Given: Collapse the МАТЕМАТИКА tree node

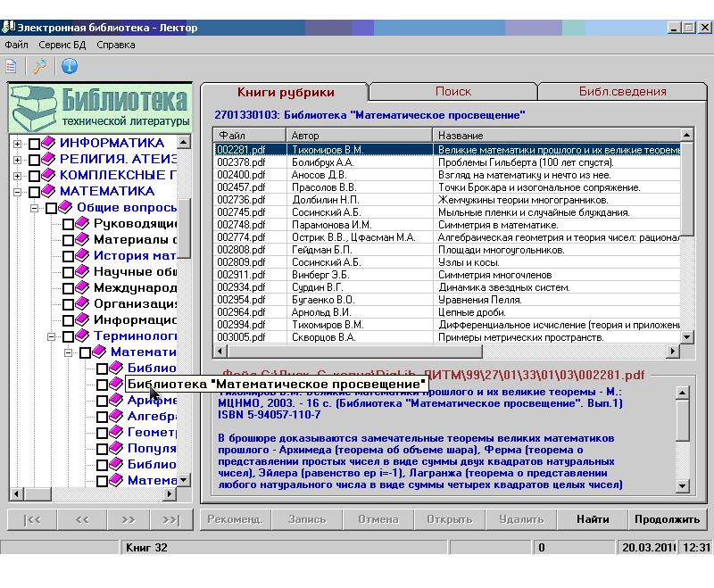Looking at the screenshot, I should [17, 192].
